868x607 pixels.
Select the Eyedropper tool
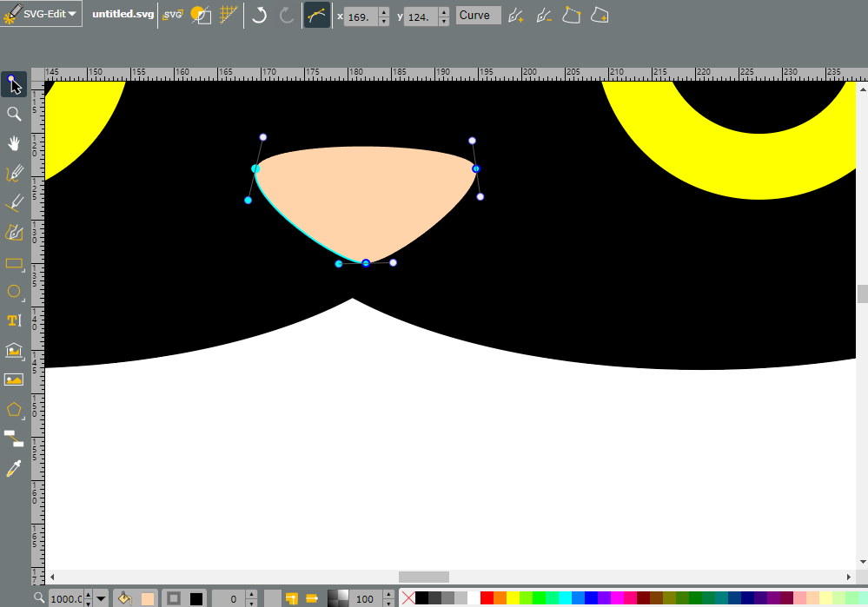14,469
